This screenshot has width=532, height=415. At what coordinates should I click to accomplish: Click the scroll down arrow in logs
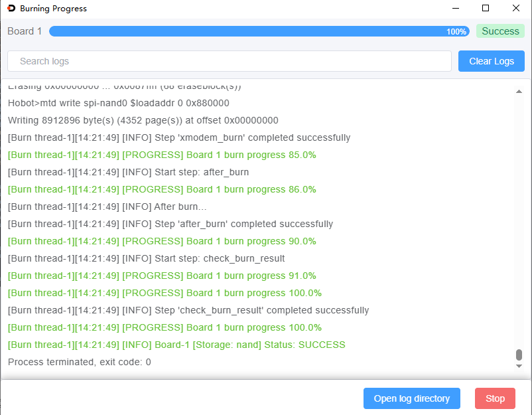[x=519, y=366]
